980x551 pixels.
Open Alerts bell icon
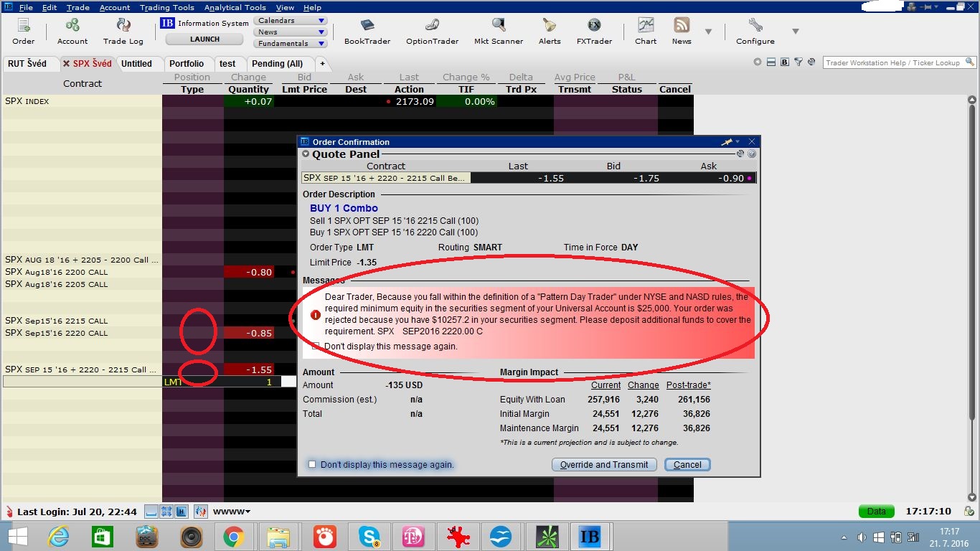[x=550, y=32]
